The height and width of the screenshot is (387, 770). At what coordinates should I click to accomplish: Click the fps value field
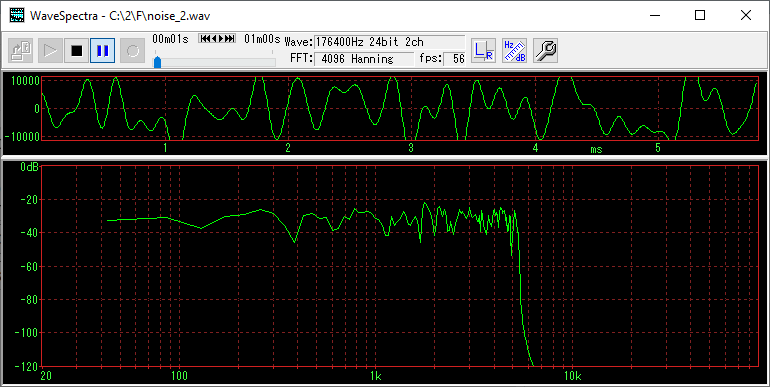(x=455, y=59)
